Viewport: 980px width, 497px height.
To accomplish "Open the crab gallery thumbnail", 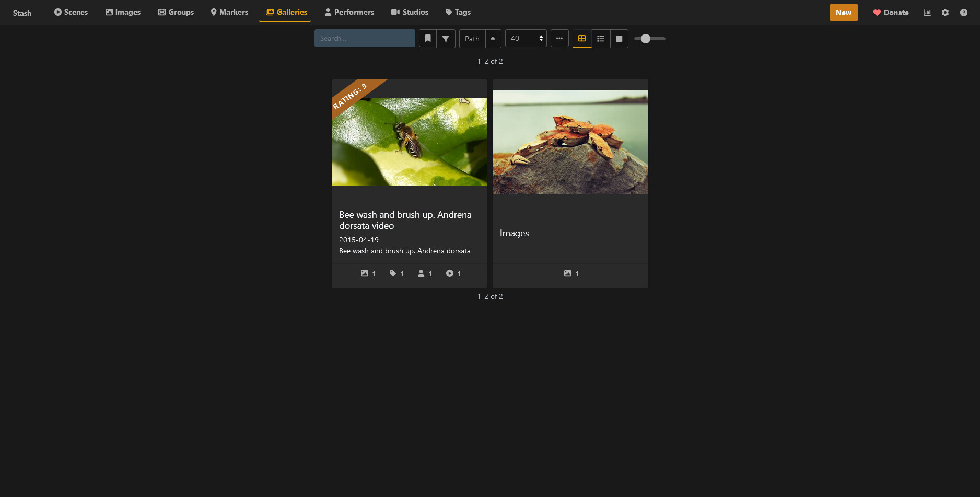I will point(570,142).
